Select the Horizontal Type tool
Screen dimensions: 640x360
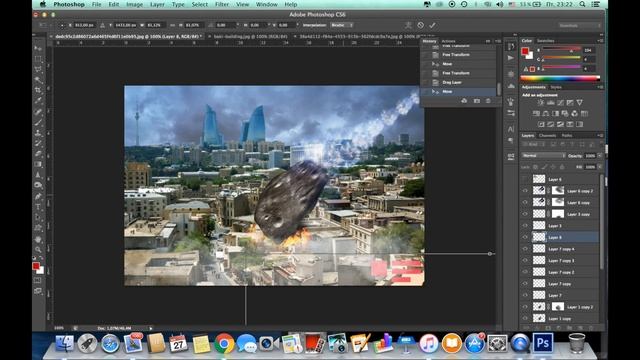38,207
